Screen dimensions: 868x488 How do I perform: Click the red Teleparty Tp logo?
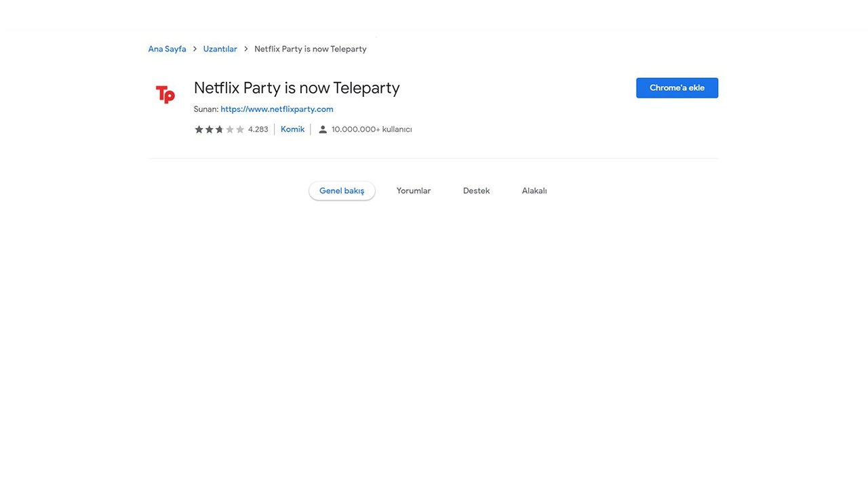[x=165, y=94]
